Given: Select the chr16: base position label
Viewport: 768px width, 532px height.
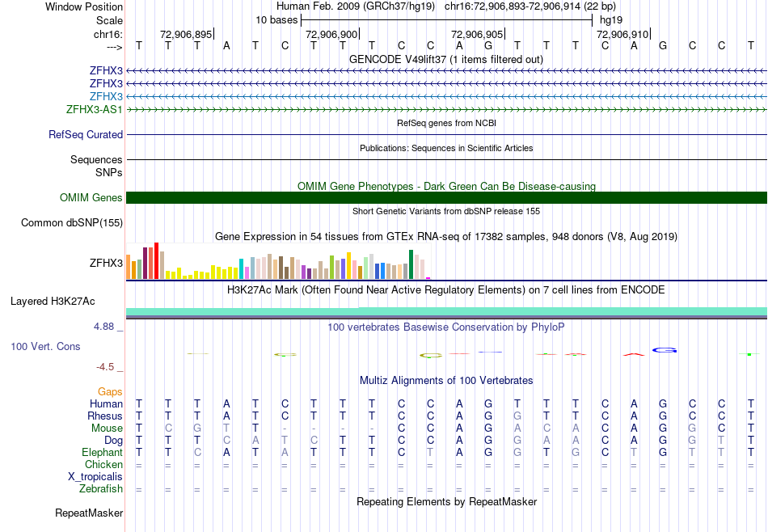Looking at the screenshot, I should [x=108, y=34].
